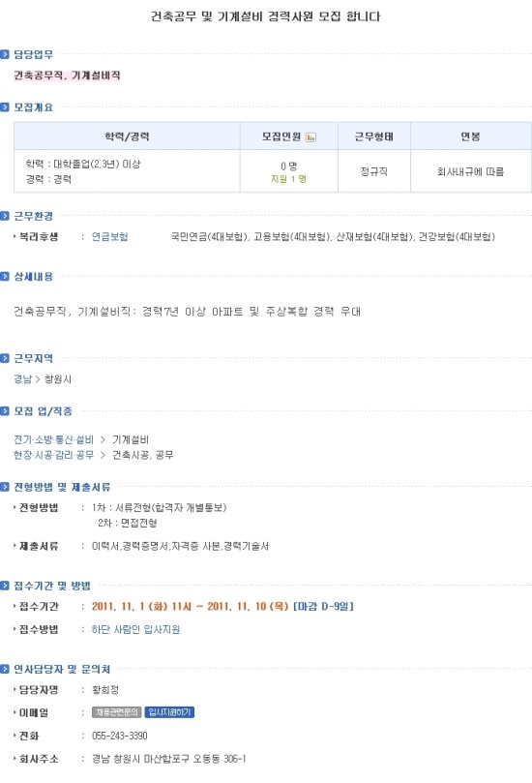Open the 현장·시공·감리·공무 category link

coord(53,455)
